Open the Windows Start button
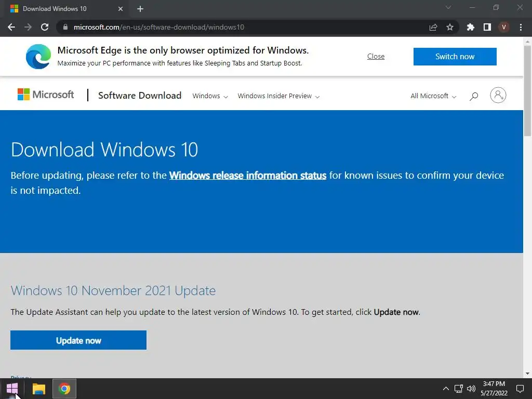The image size is (532, 399). (12, 389)
